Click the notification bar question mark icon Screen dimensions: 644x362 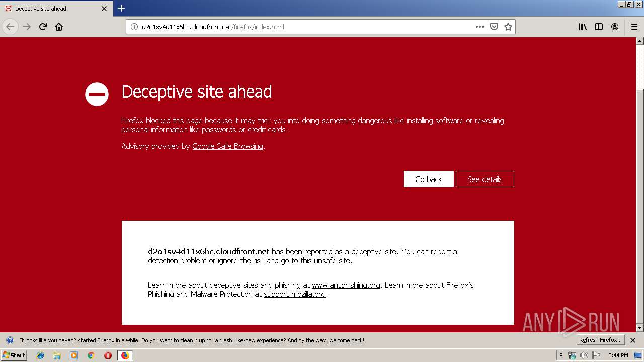point(10,340)
